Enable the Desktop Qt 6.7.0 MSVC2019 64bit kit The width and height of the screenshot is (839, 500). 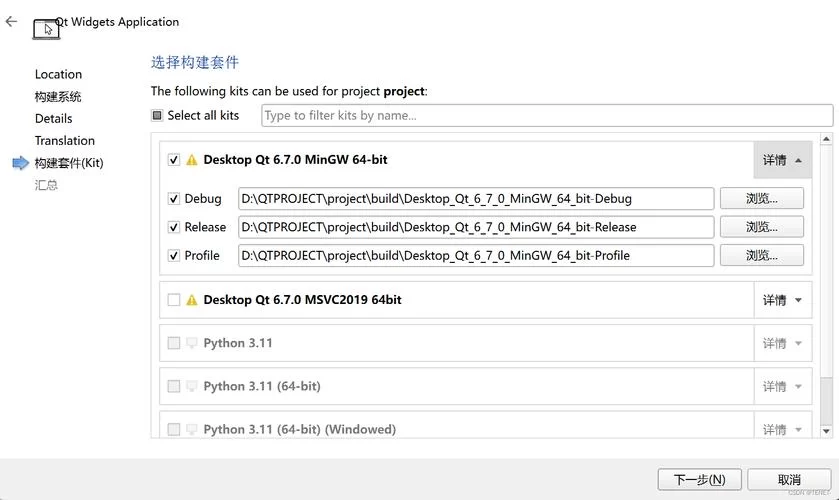pos(174,300)
